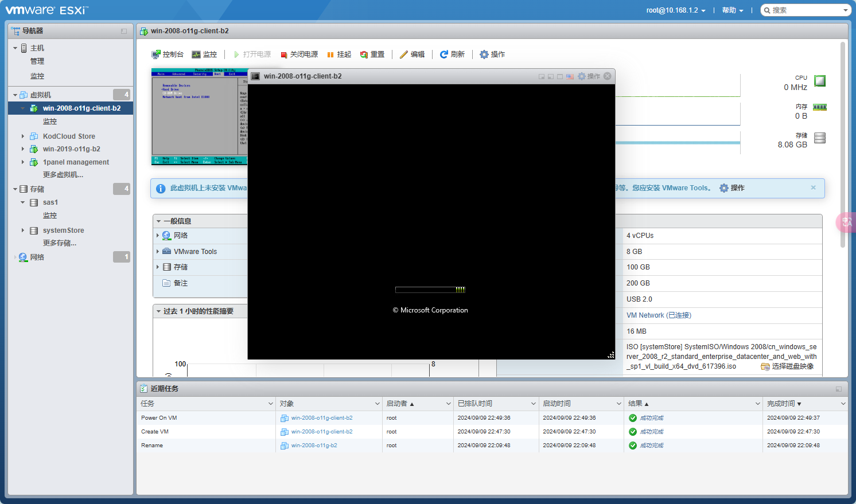Screen dimensions: 856x504
Task: Click the console screenshot thumbnail
Action: click(x=200, y=117)
